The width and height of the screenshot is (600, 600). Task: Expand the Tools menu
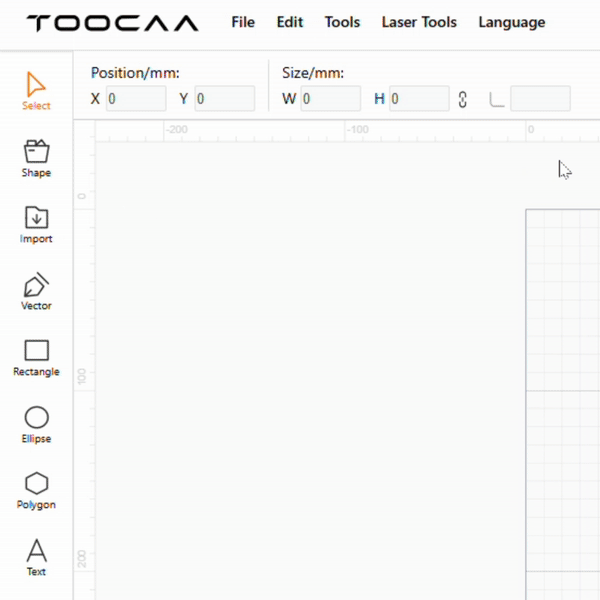[342, 22]
